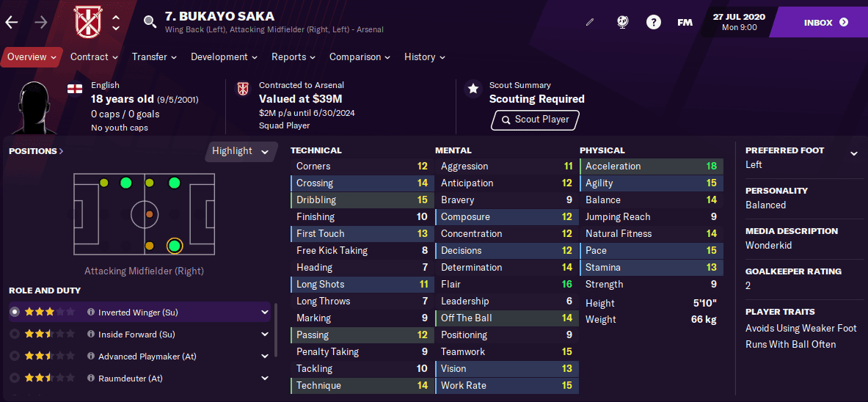Open the globe world icon

pos(622,22)
